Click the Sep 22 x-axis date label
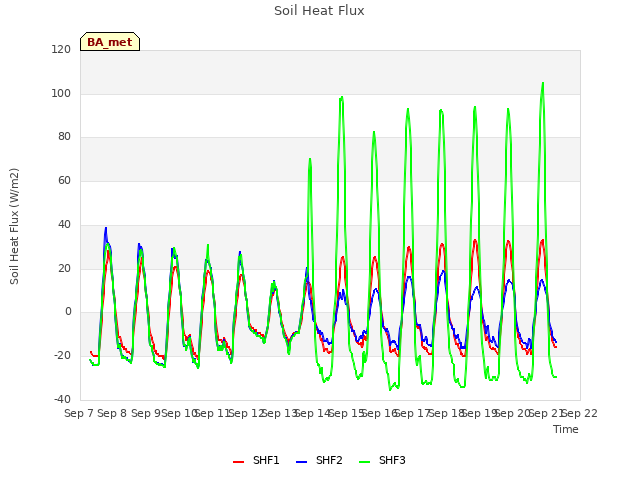 pos(580,413)
